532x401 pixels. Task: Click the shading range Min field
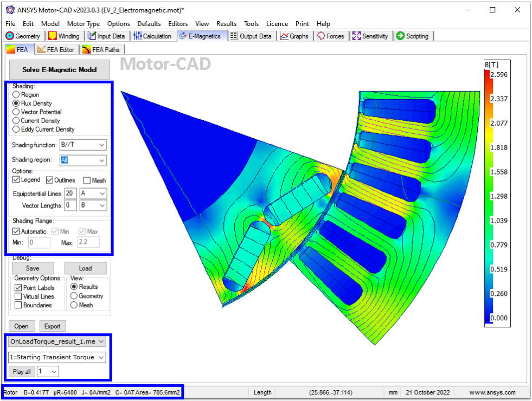(40, 243)
